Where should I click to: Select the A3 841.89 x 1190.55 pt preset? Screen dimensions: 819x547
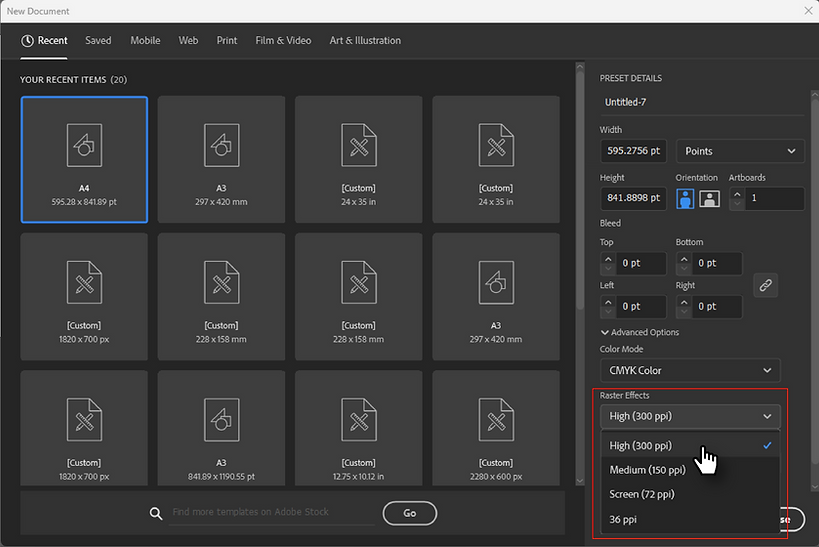[221, 428]
